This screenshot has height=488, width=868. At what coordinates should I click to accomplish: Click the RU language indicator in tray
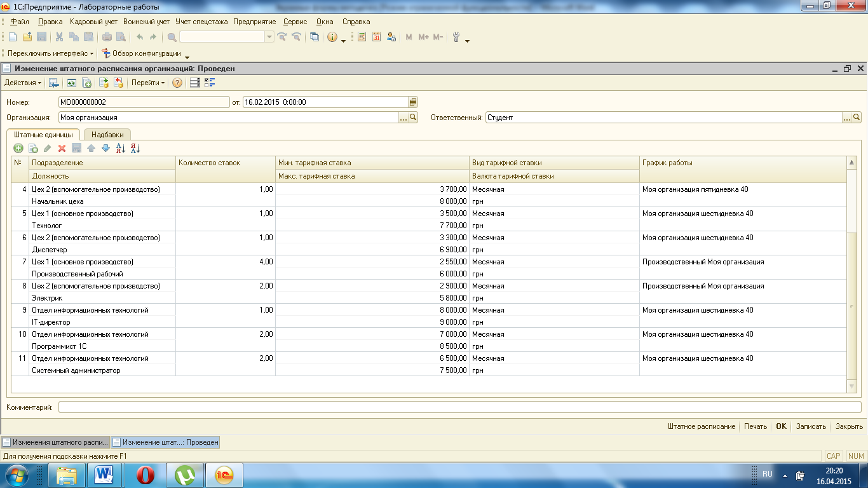point(768,474)
